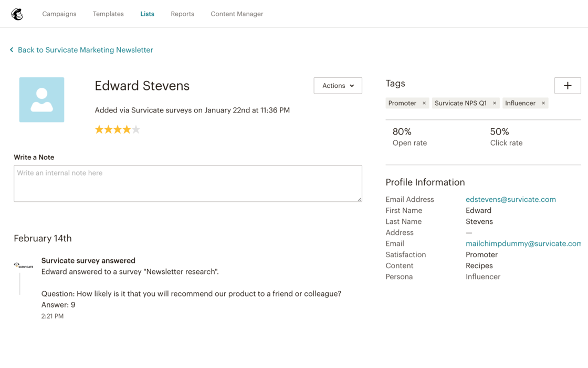588x368 pixels.
Task: Open the Actions dropdown menu
Action: tap(338, 86)
